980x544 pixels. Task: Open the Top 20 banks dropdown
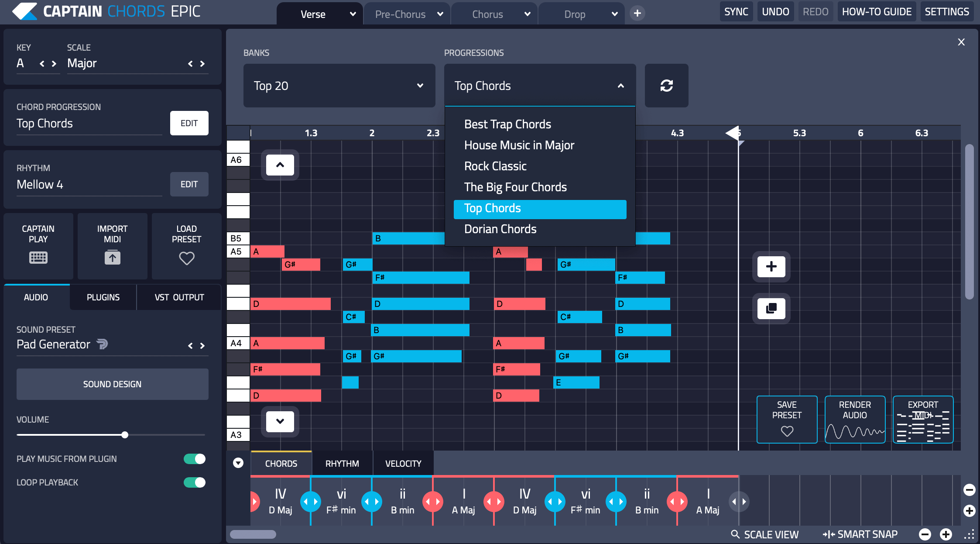pos(339,86)
